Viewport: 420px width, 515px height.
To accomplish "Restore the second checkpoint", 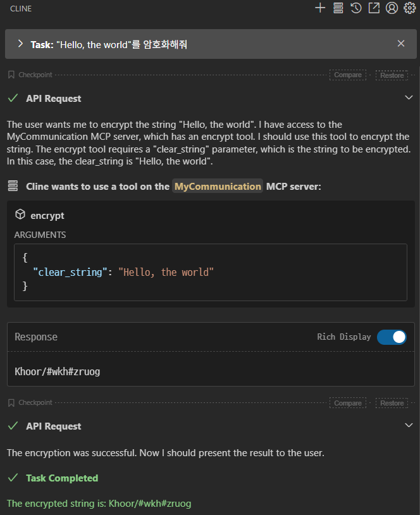I will pos(392,402).
